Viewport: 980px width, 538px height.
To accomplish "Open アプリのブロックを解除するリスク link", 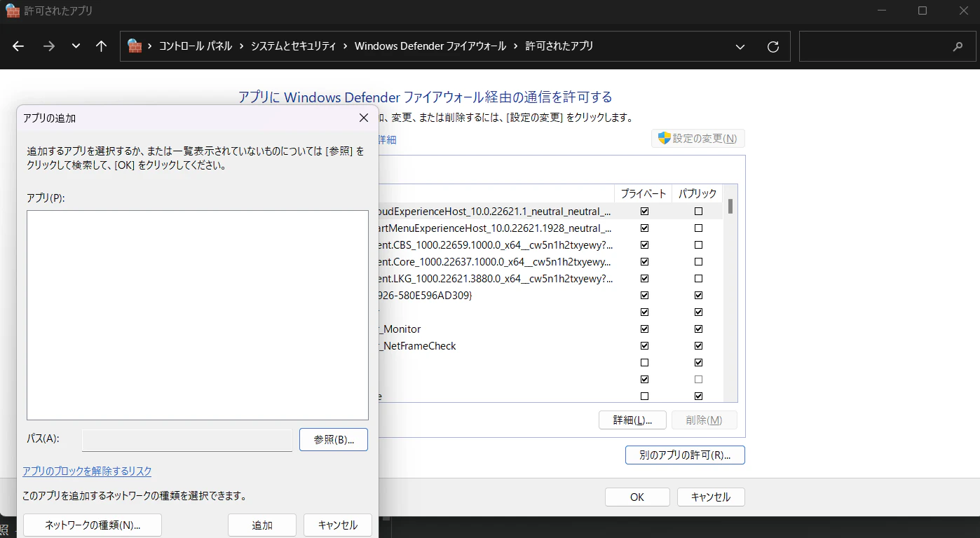I will point(87,471).
